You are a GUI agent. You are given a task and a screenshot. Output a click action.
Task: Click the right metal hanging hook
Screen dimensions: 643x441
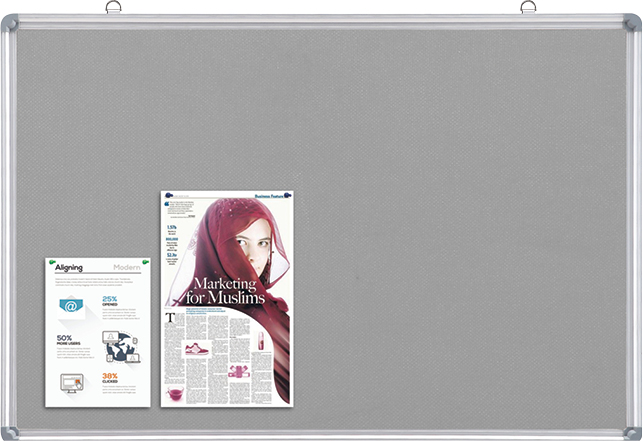click(x=529, y=8)
